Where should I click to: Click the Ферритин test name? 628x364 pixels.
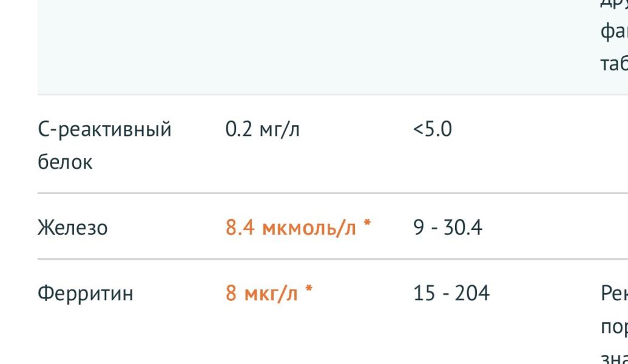click(85, 294)
